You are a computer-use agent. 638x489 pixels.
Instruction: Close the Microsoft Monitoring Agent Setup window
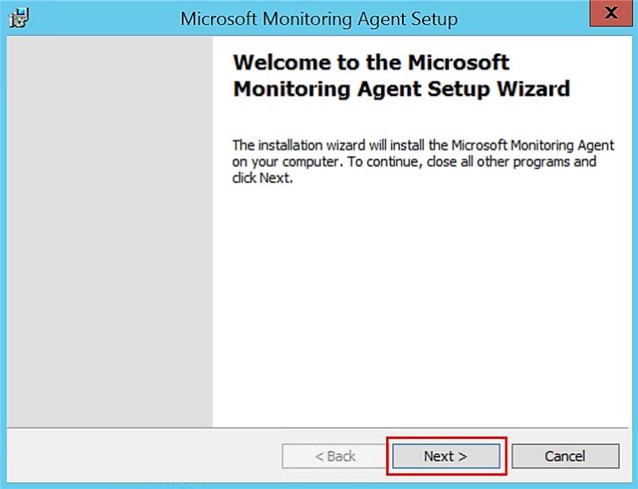pos(611,13)
